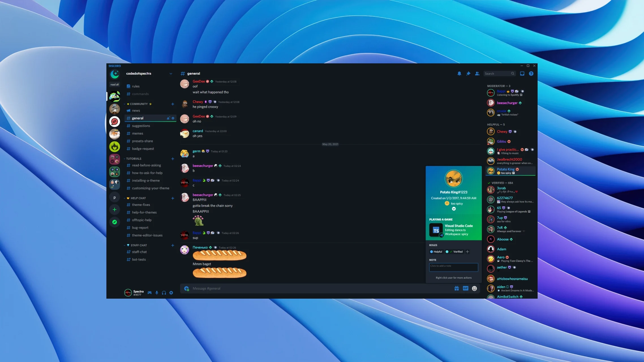Click the search bar icon

(x=513, y=73)
